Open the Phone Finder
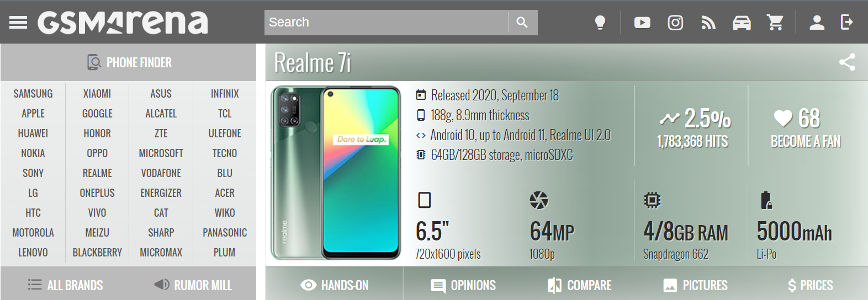Image resolution: width=868 pixels, height=300 pixels. coord(129,62)
